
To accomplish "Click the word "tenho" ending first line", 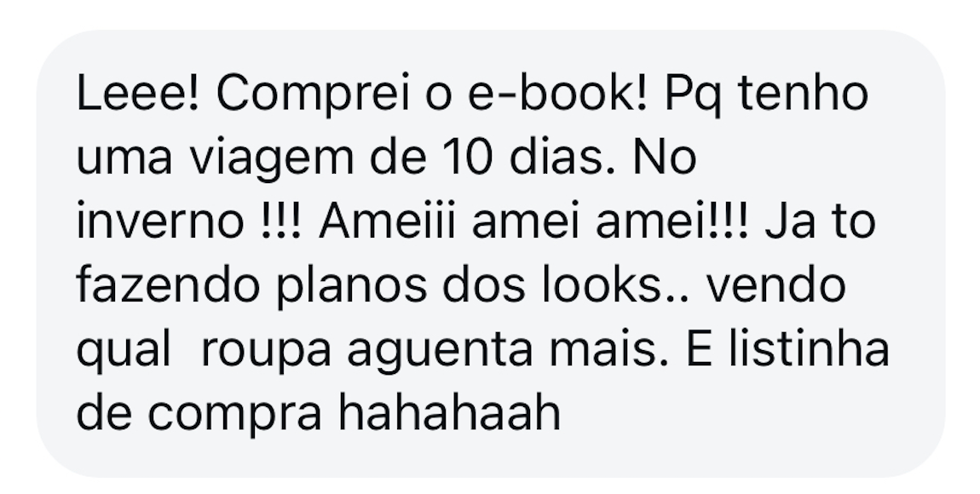I will 804,93.
